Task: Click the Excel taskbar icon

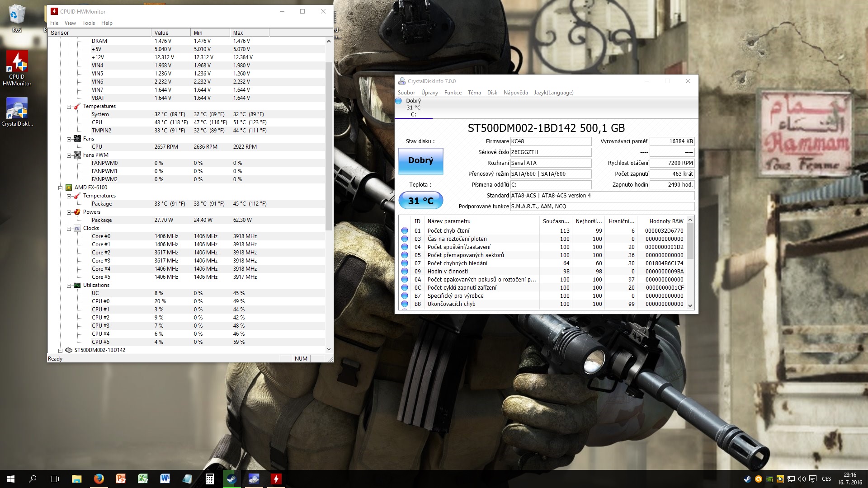Action: click(143, 479)
